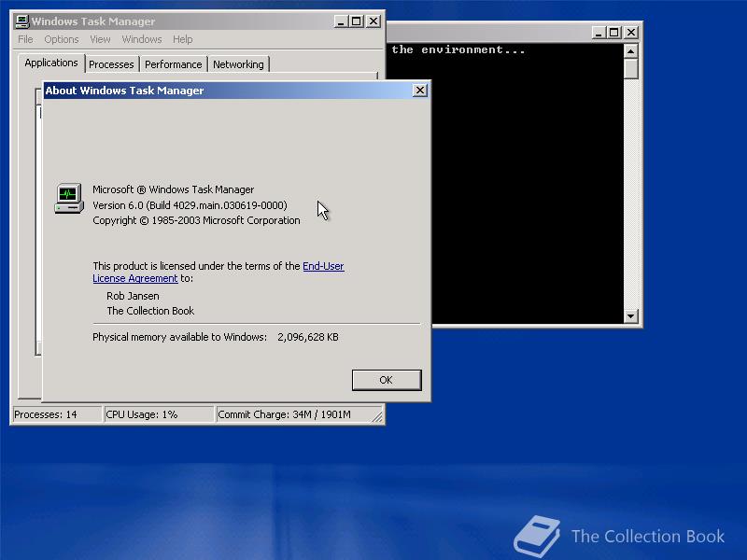Select the Applications tab
The width and height of the screenshot is (747, 560).
click(x=51, y=63)
